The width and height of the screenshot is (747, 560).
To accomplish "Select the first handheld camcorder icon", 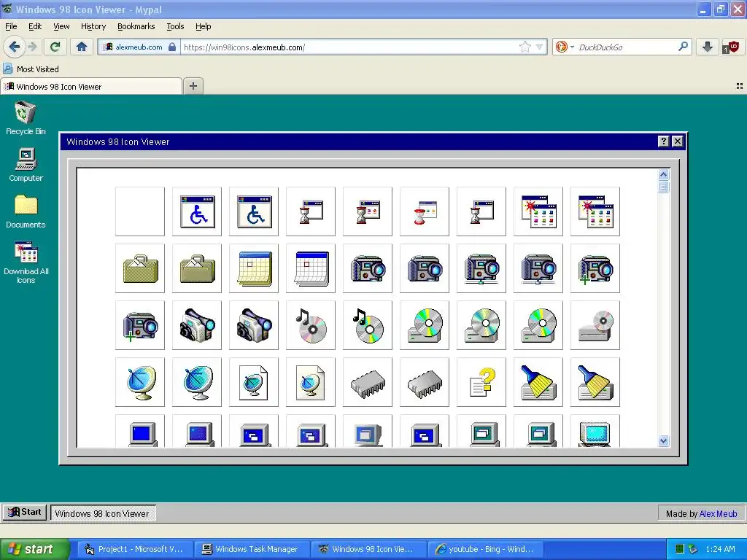I will 197,325.
